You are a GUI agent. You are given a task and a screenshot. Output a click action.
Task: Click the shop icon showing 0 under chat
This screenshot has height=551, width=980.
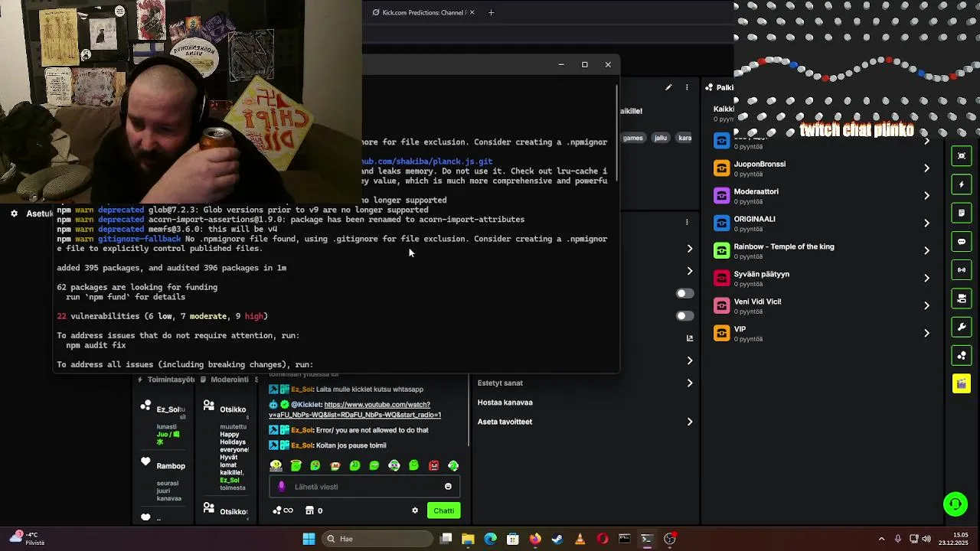[x=314, y=510]
